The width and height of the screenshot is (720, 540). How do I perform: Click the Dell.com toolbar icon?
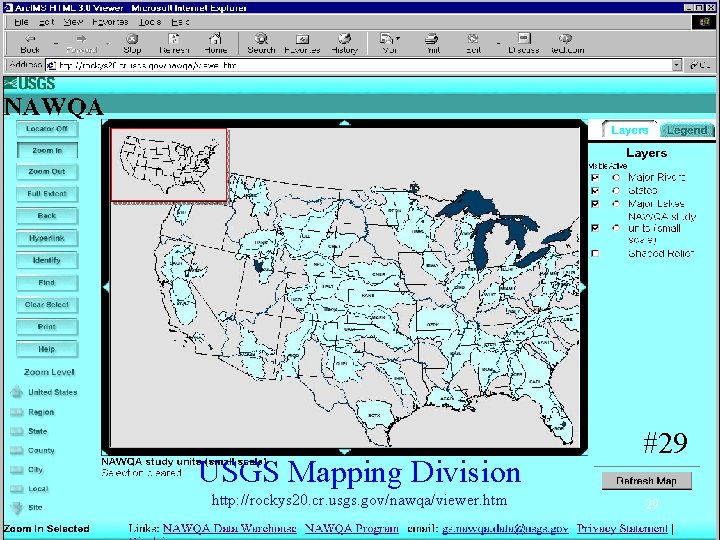pyautogui.click(x=566, y=39)
